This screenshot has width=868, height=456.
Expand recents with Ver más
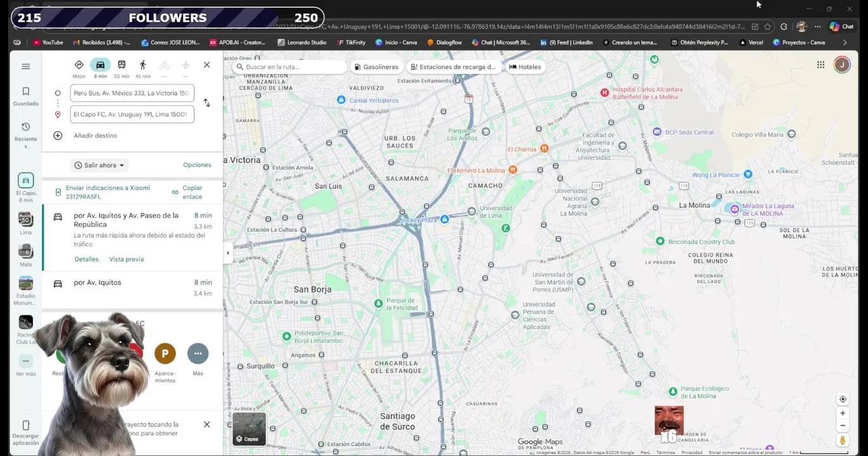click(26, 366)
